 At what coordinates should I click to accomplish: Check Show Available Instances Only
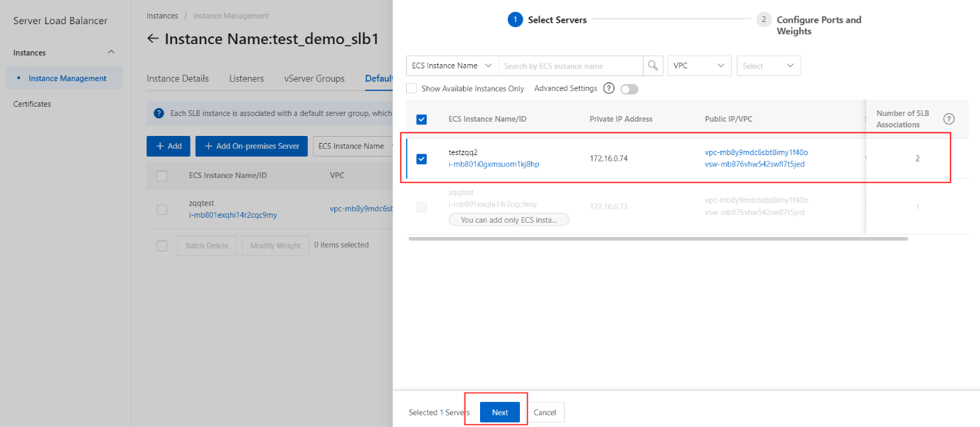(411, 88)
